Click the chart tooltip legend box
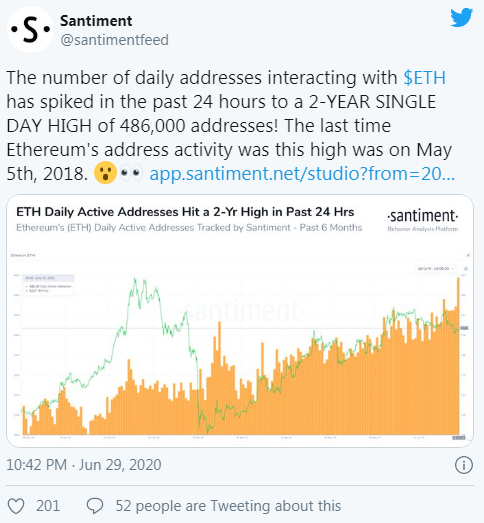484x523 pixels. tap(48, 285)
